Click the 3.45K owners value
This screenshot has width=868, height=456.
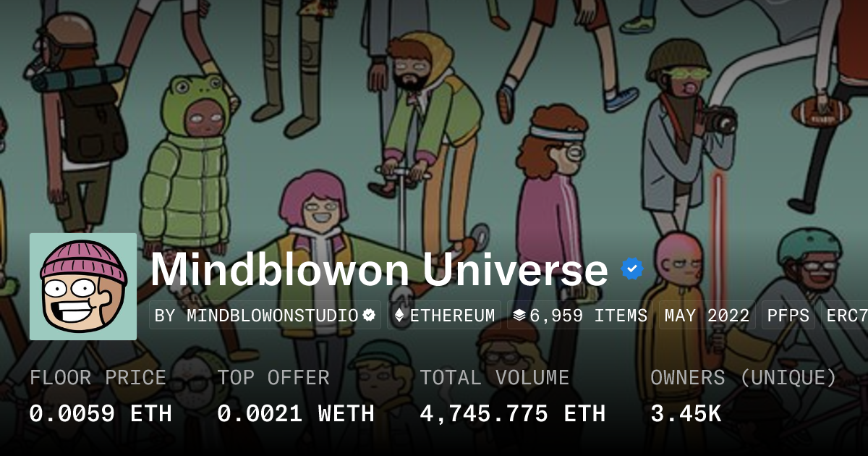[x=686, y=413]
